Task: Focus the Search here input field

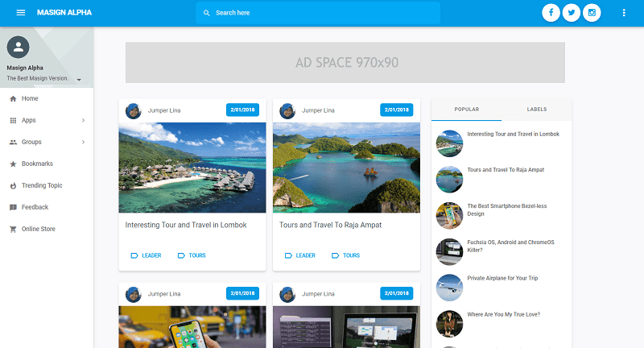Action: (318, 13)
